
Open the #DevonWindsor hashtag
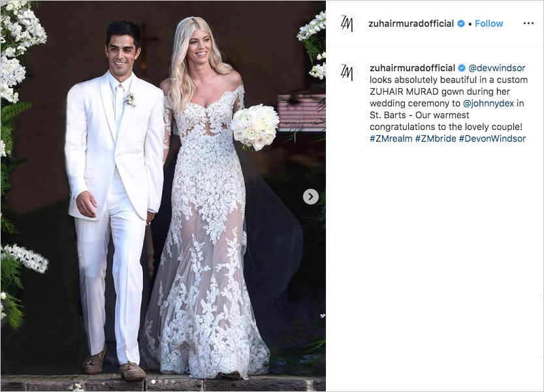[492, 139]
